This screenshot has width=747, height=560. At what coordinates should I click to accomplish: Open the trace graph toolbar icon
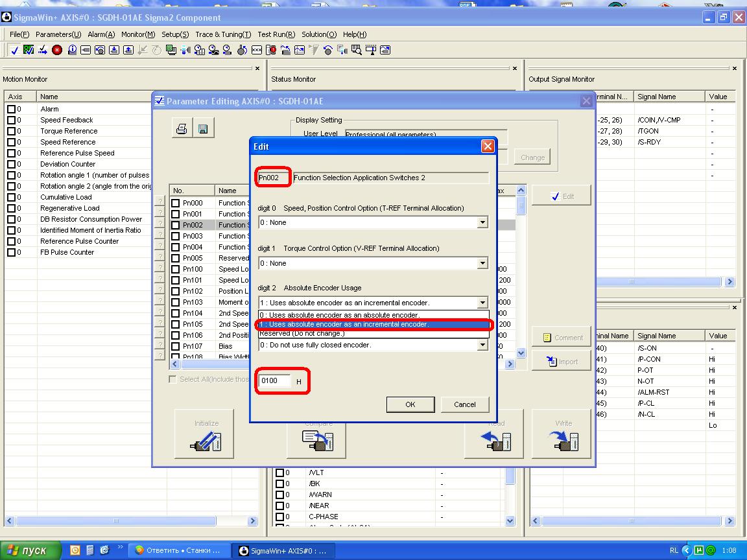coord(300,49)
